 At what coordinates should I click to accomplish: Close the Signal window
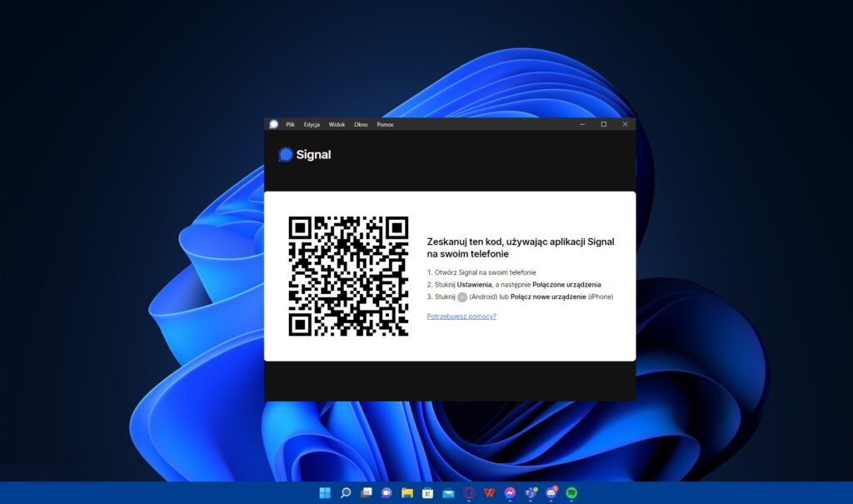(x=625, y=124)
